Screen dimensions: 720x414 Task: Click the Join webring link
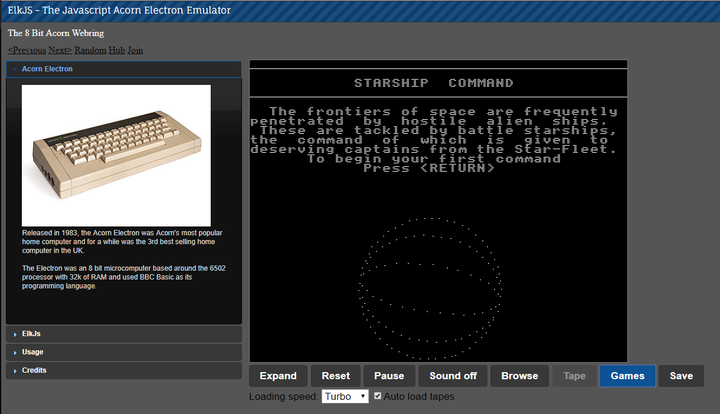(x=135, y=50)
